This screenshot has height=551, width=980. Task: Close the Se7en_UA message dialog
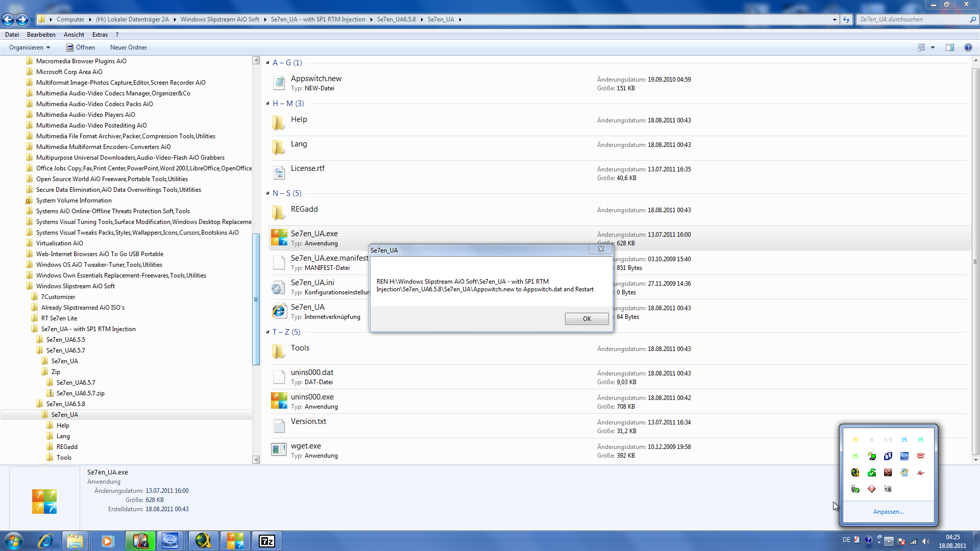601,249
